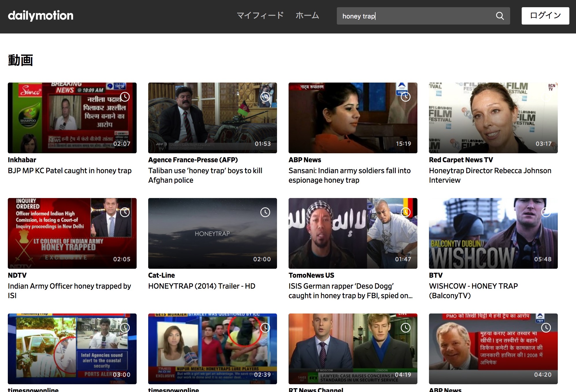
Task: Visit ABP News channel above Sansani title
Action: [305, 160]
